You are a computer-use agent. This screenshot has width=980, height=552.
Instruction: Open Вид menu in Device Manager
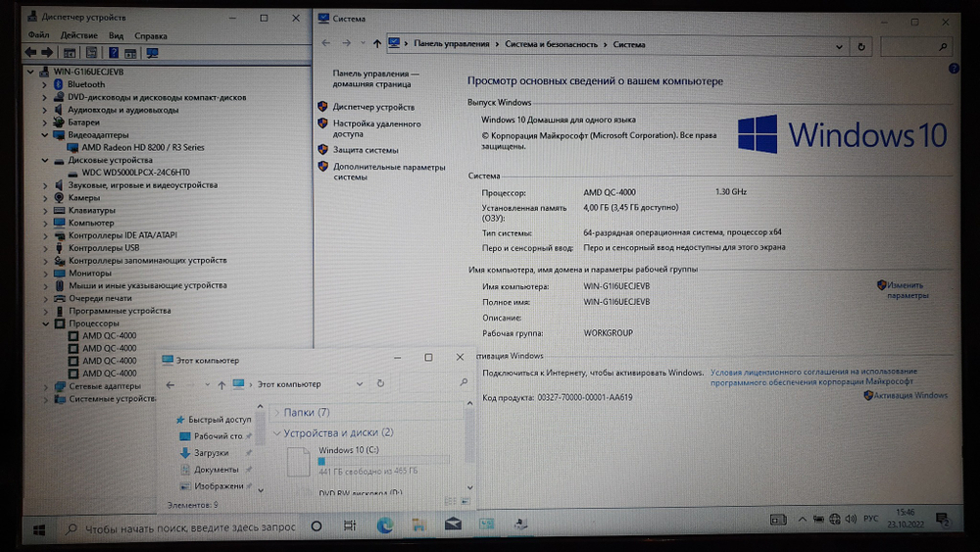click(x=116, y=35)
